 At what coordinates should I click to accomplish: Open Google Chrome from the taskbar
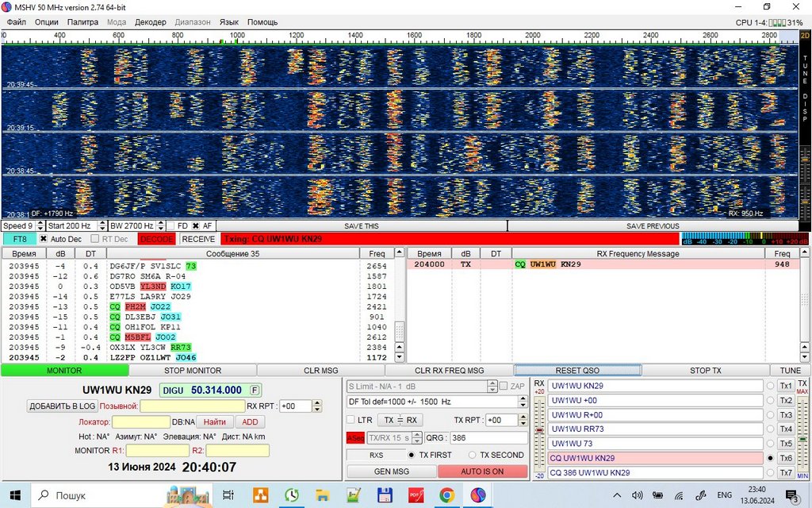click(x=447, y=495)
